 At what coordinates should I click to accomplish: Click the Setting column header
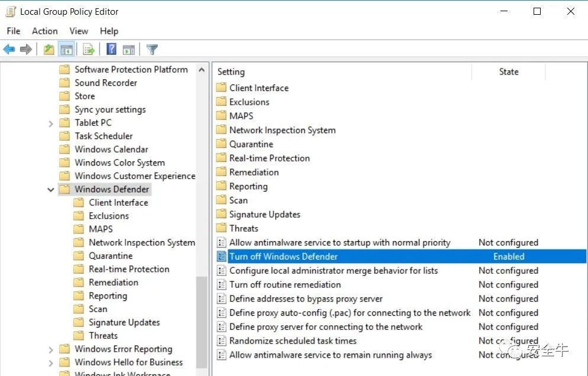343,72
